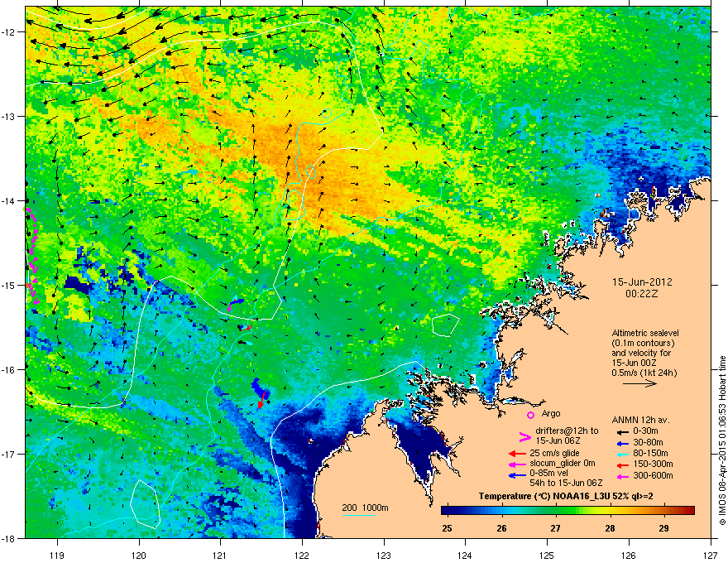Click the '0-85m vel' legend label
This screenshot has width=728, height=563.
pyautogui.click(x=549, y=474)
